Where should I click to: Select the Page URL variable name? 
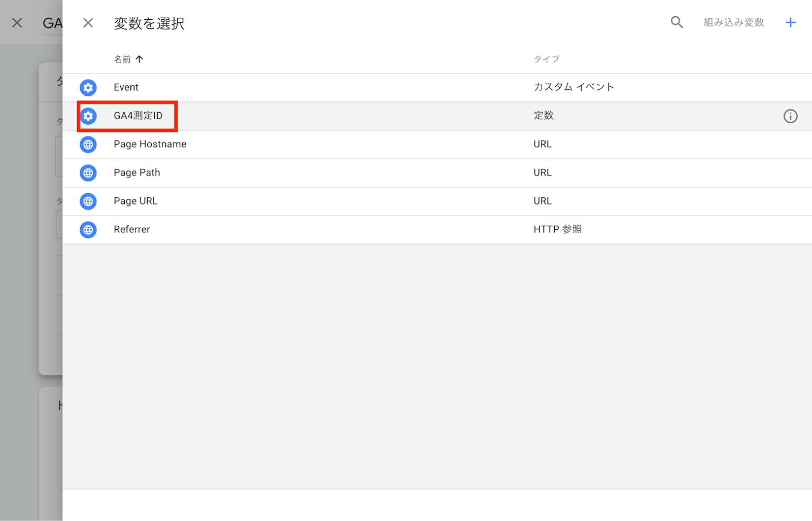pyautogui.click(x=136, y=201)
